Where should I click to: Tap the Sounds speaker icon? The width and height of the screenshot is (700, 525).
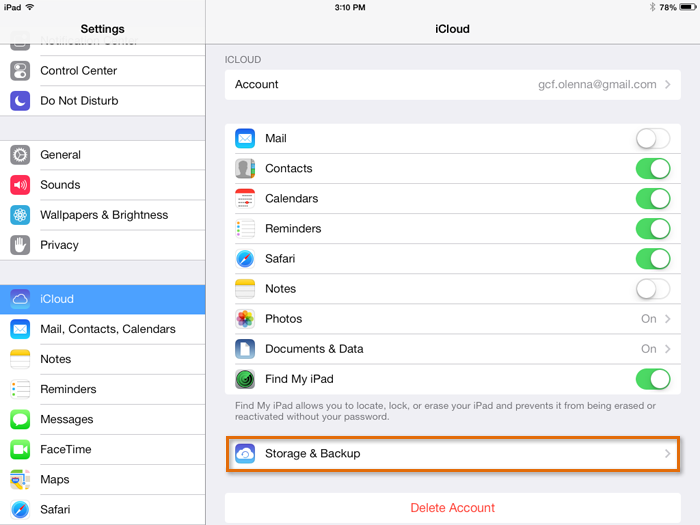tap(20, 185)
